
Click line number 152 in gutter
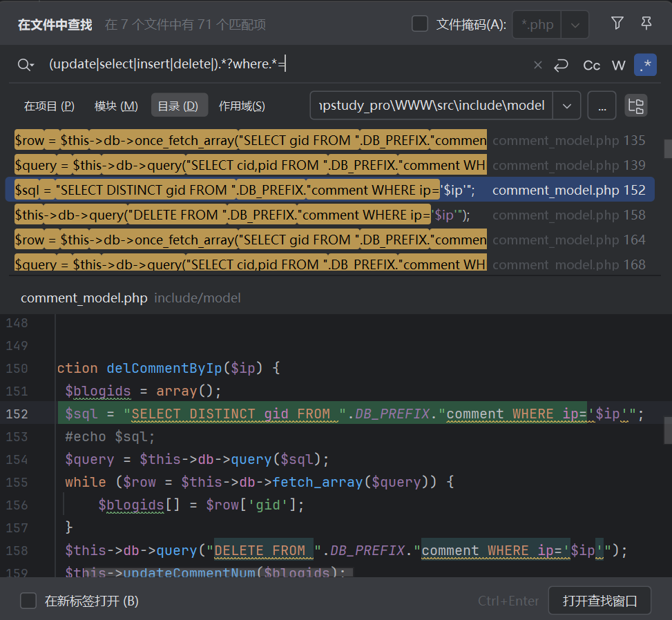17,414
